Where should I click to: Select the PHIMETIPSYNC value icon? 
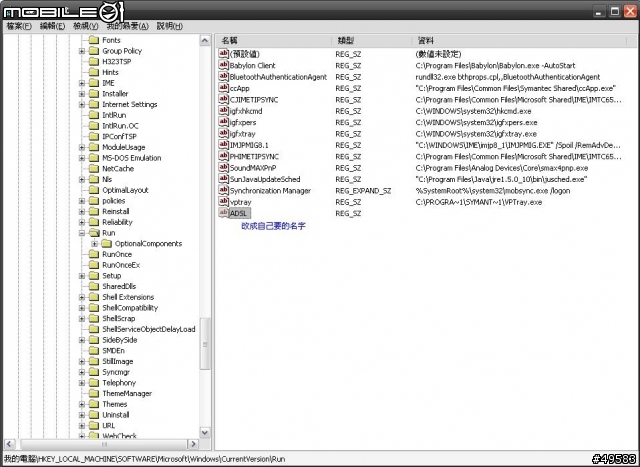[223, 156]
